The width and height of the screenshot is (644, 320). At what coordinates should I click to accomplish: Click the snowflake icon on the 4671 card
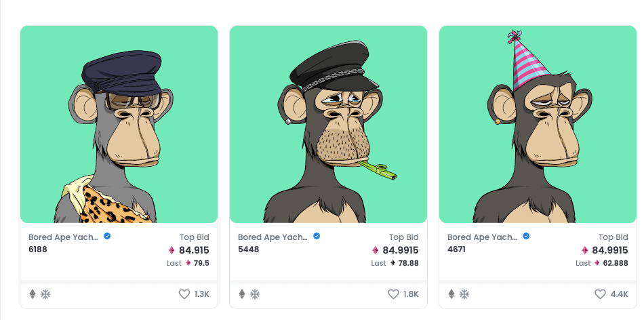coord(464,294)
